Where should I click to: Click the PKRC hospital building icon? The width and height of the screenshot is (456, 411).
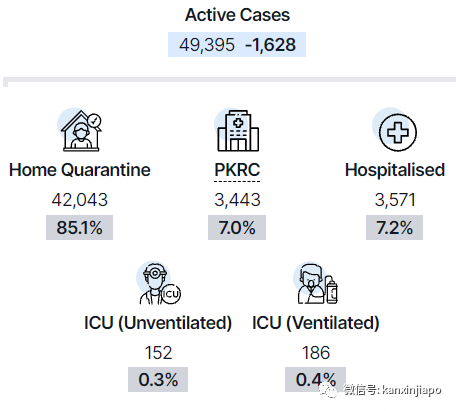[237, 130]
